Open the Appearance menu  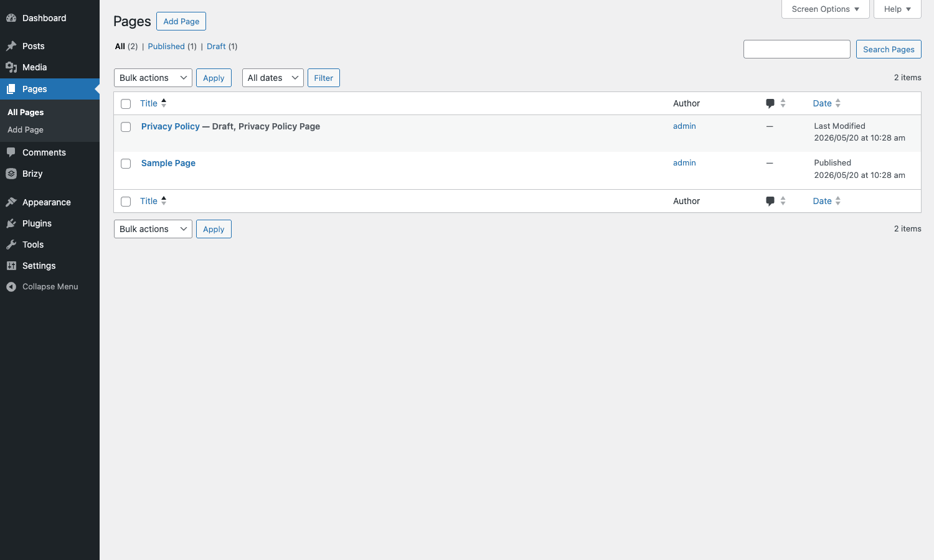[x=50, y=202]
